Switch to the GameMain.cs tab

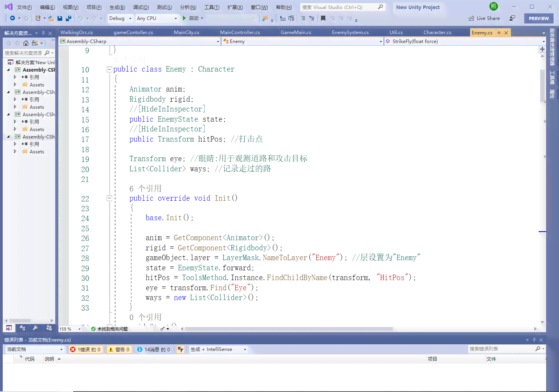[296, 32]
